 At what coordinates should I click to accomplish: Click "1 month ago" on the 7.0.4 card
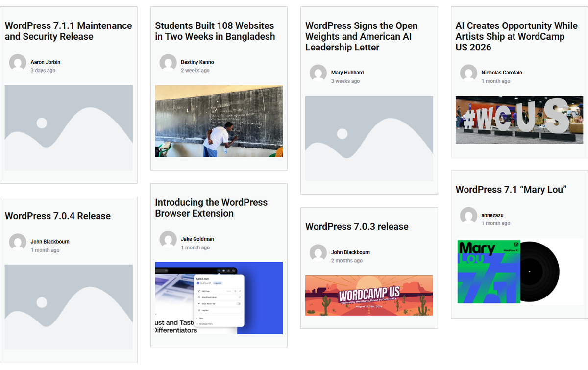tap(45, 250)
